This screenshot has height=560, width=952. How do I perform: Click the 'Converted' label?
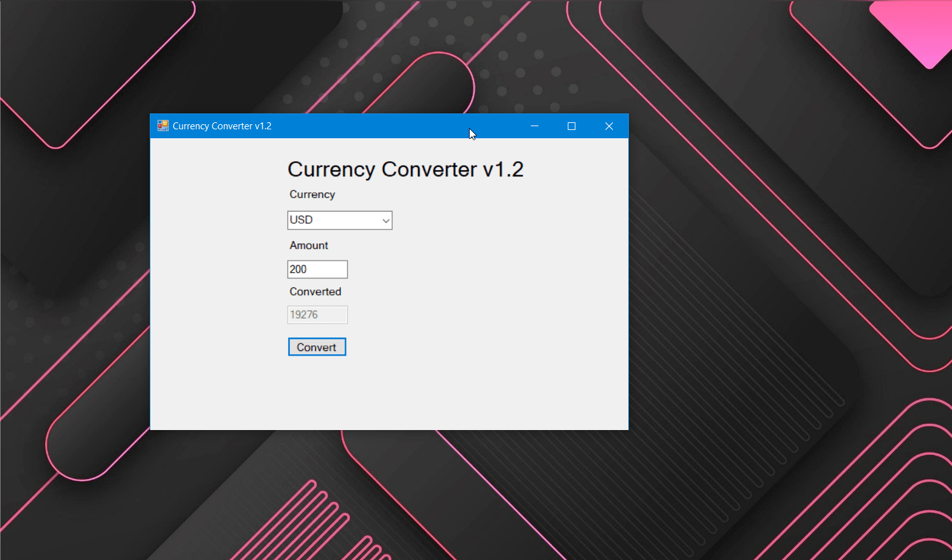[x=315, y=291]
